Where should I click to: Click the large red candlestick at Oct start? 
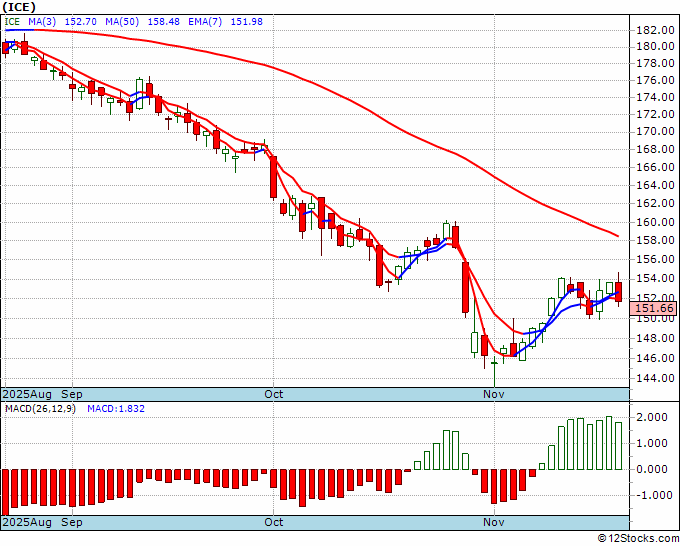pos(273,177)
